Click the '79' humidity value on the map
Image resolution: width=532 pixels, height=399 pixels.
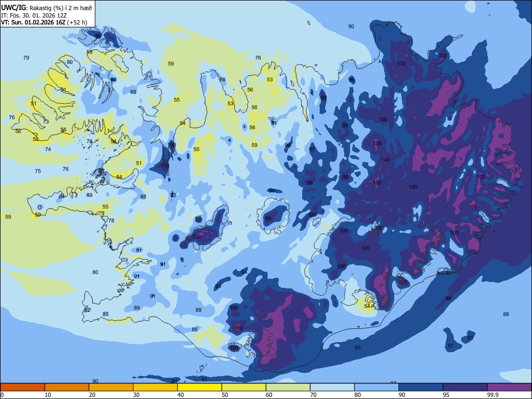[26, 58]
